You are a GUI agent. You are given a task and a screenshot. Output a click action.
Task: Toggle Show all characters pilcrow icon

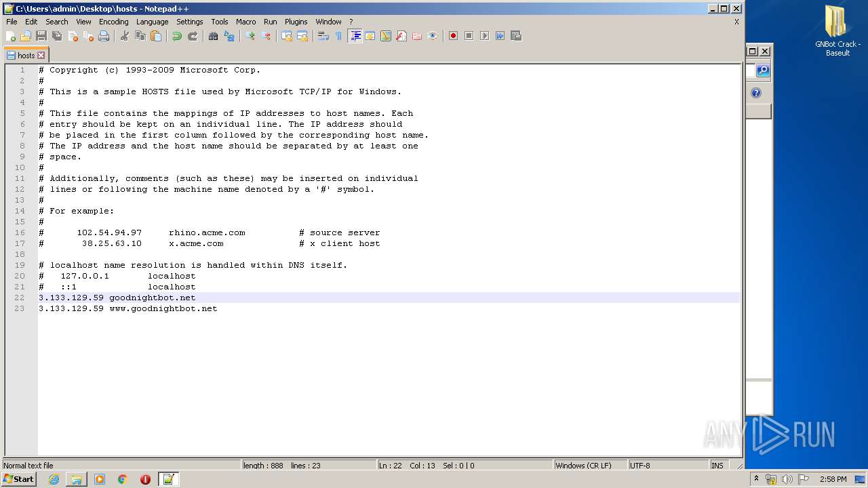339,36
